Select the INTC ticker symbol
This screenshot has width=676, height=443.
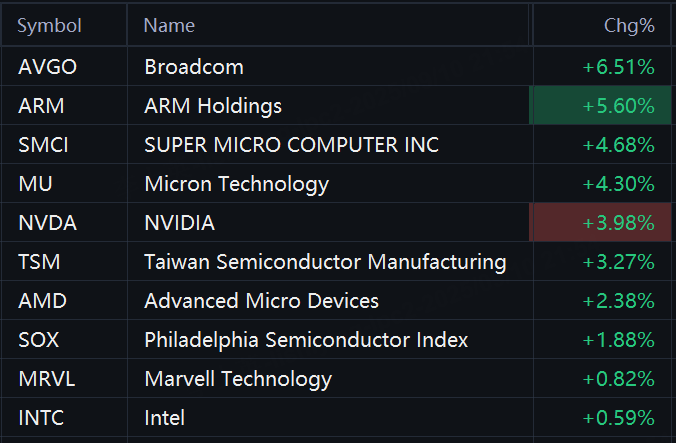pyautogui.click(x=41, y=418)
